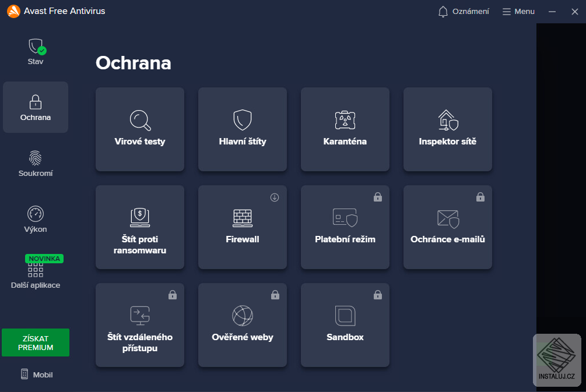Open the Menu hamburger button

[518, 12]
